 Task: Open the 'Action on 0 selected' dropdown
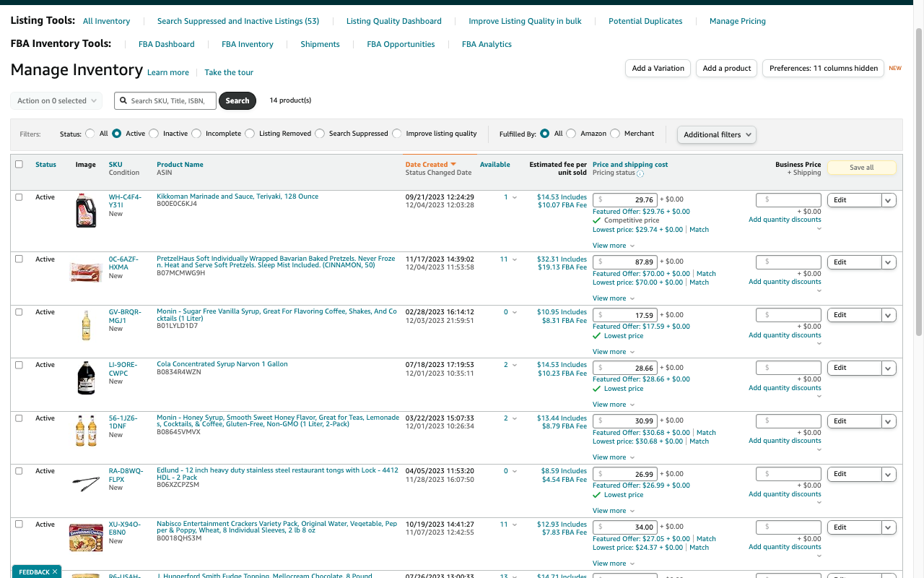pyautogui.click(x=56, y=101)
